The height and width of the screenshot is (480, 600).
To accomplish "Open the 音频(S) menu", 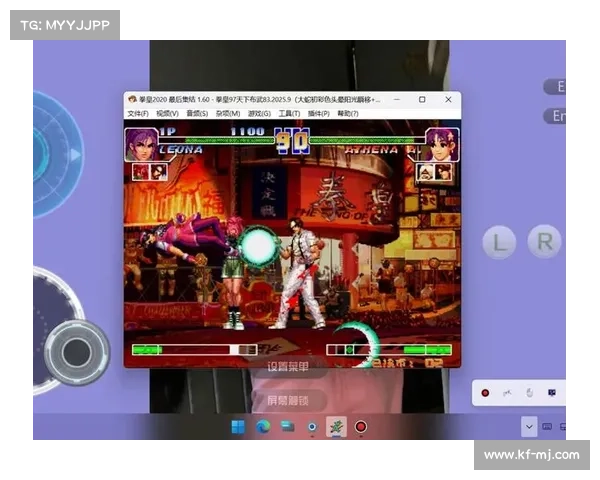I will click(197, 114).
